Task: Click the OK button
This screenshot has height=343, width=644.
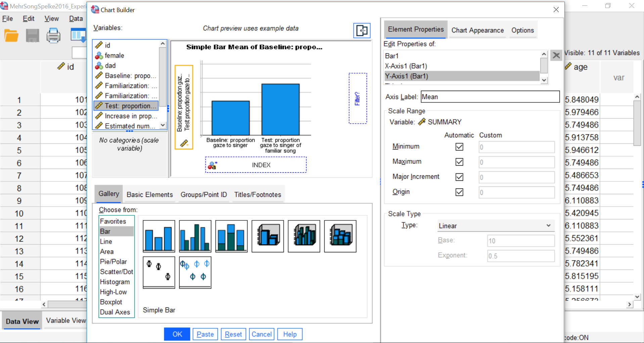Action: click(177, 334)
